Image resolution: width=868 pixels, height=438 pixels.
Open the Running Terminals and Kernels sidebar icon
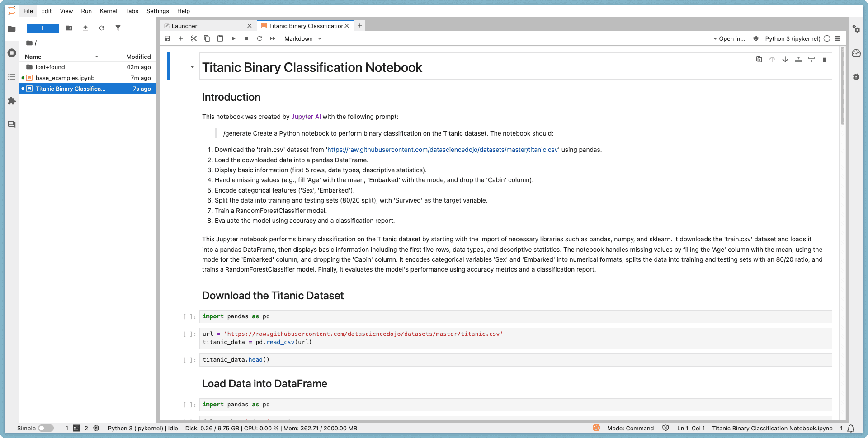12,53
